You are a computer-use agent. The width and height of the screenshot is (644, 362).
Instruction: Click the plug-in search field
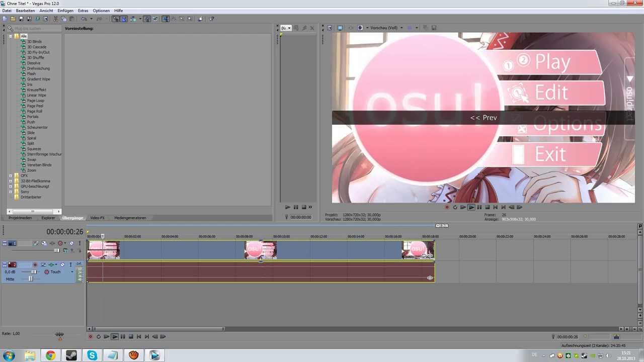tap(34, 28)
